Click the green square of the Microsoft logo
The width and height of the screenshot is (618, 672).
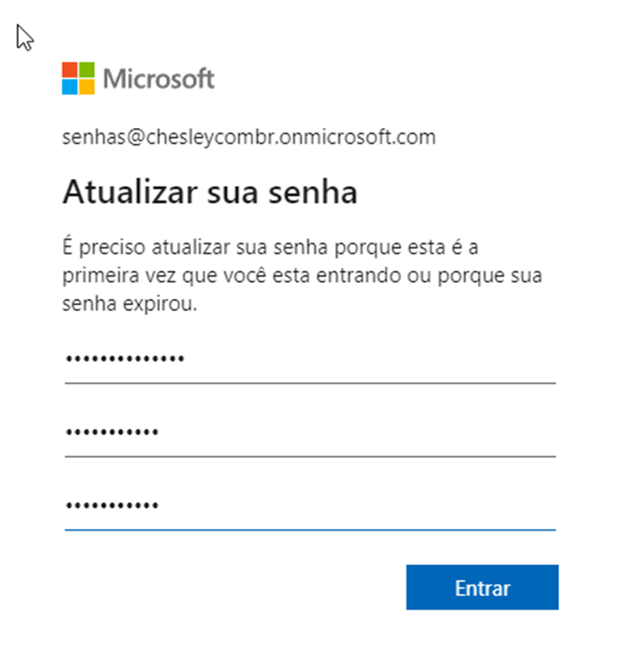(x=86, y=70)
